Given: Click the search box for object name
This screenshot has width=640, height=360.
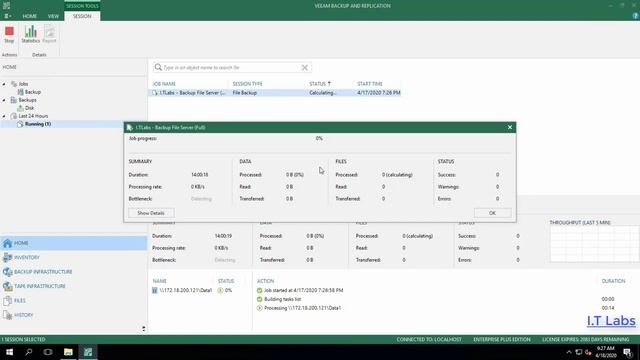Looking at the screenshot, I should [x=231, y=68].
